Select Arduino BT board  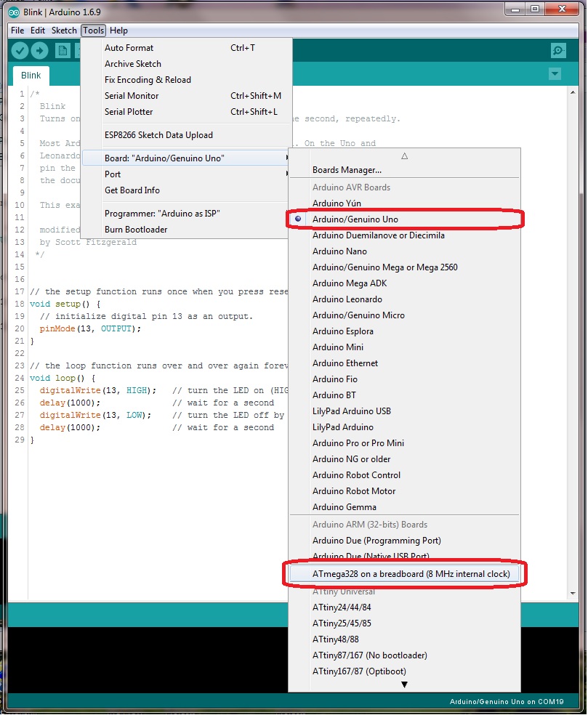point(405,395)
